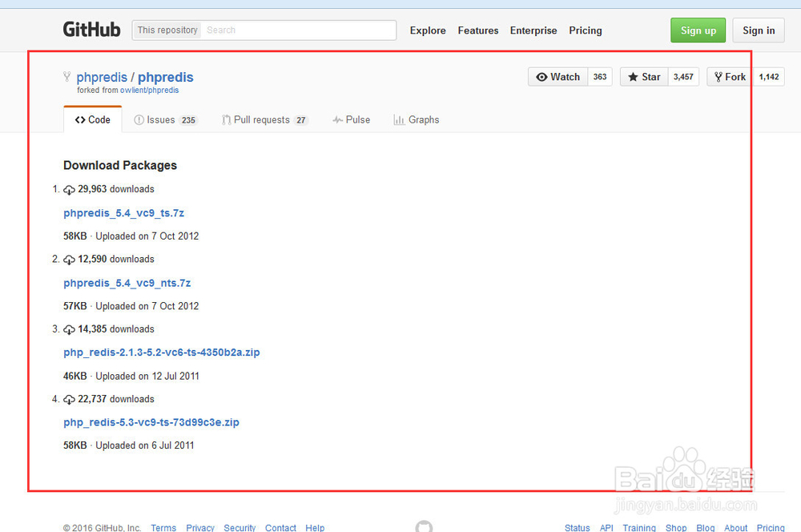Screen dimensions: 801x532
Task: Click the text Uploaded on 6 Jul 2011
Action: [x=144, y=445]
